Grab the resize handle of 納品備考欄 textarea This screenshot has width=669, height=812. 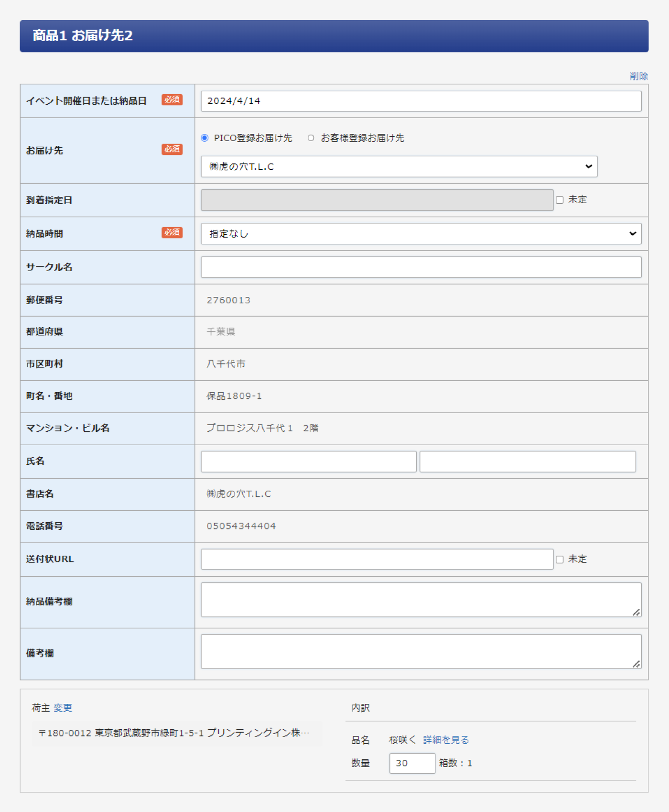click(x=636, y=612)
